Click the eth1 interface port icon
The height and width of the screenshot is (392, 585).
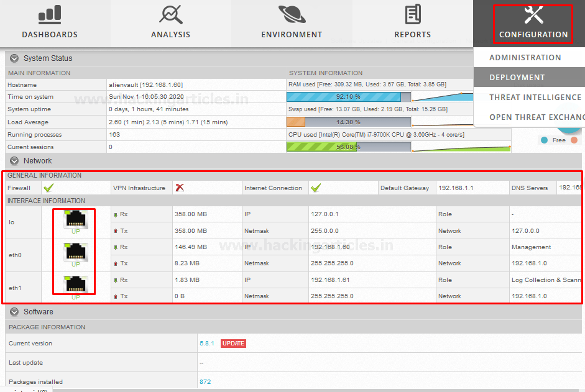pyautogui.click(x=76, y=285)
